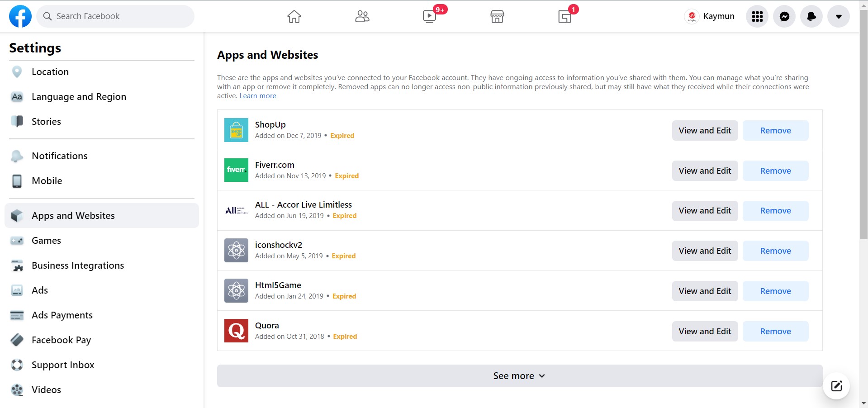
Task: Click the Videos film reel icon
Action: tap(17, 390)
